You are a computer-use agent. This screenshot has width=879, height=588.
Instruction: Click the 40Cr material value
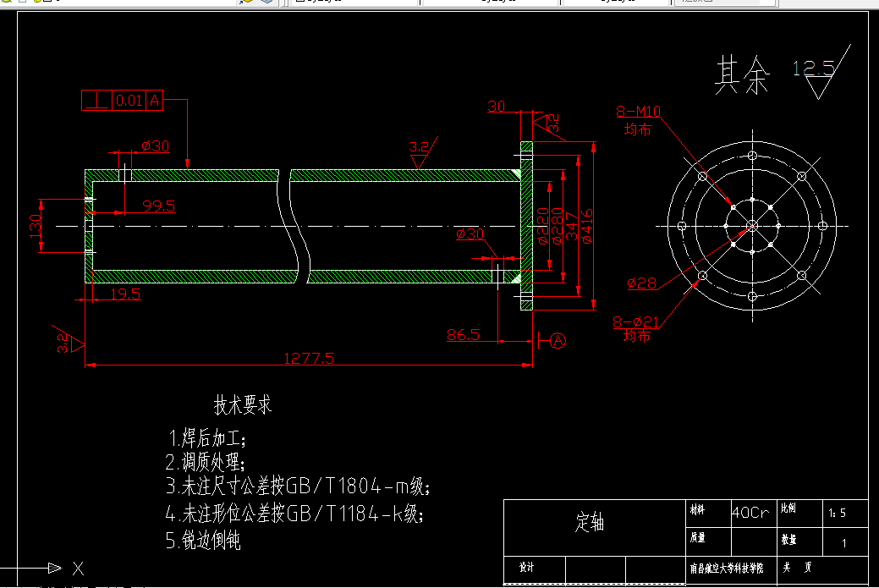(x=750, y=513)
